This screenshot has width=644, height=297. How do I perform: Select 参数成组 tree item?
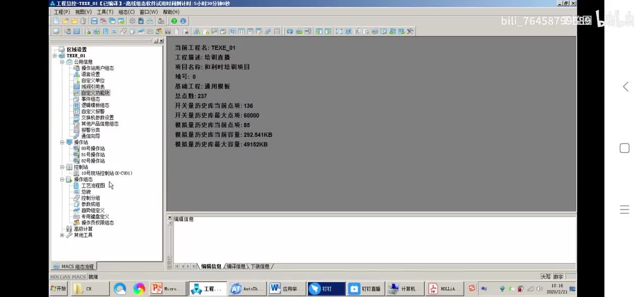[x=91, y=204]
